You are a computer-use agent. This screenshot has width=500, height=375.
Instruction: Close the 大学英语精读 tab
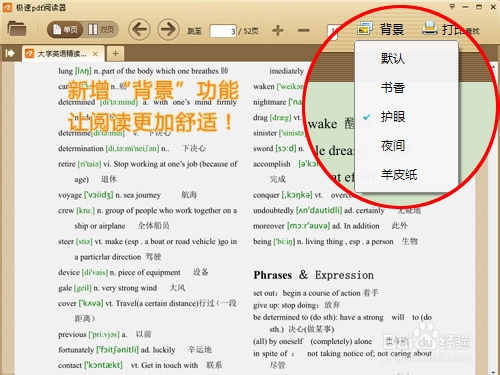pos(95,54)
